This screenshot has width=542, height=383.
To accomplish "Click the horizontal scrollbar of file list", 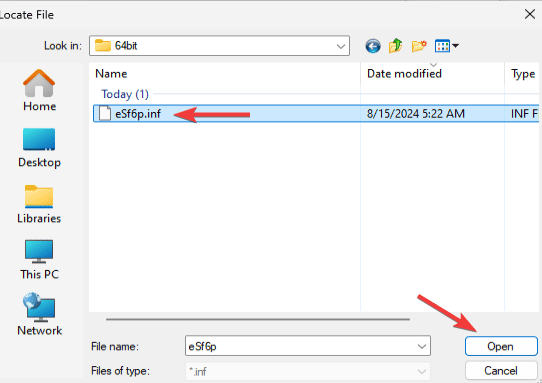I will pos(258,319).
